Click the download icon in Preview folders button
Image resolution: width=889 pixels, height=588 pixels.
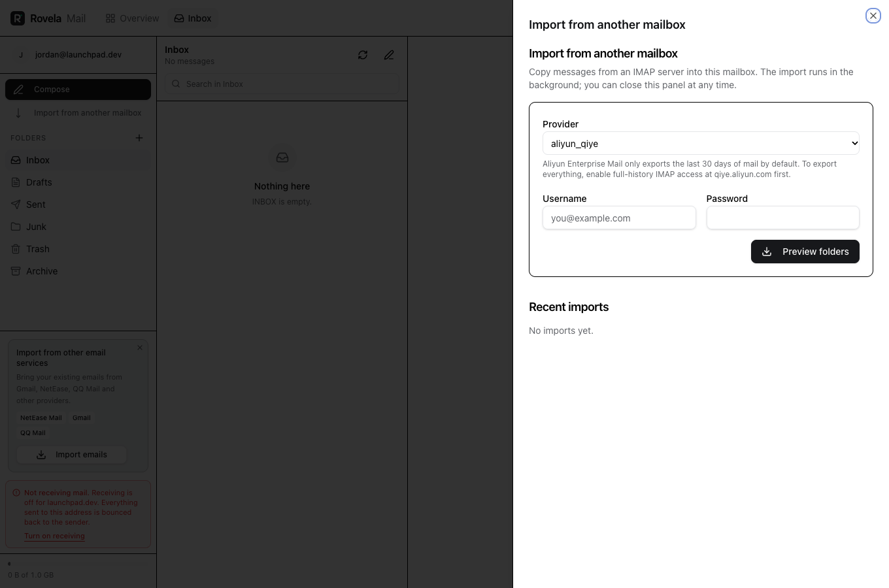click(767, 252)
